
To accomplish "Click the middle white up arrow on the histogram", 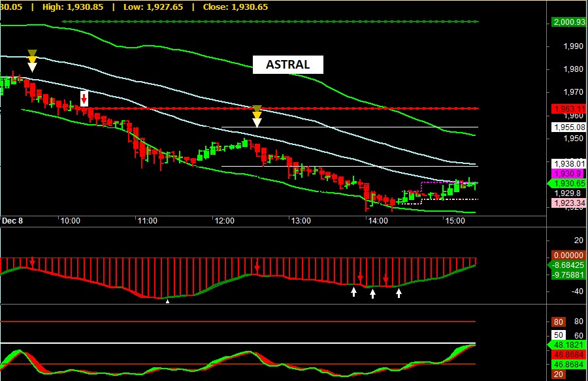I will (x=373, y=293).
